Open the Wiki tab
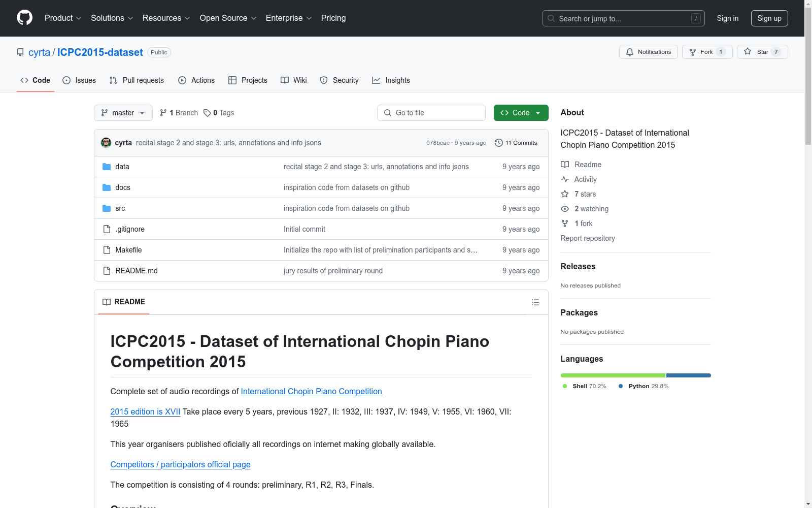 (294, 80)
